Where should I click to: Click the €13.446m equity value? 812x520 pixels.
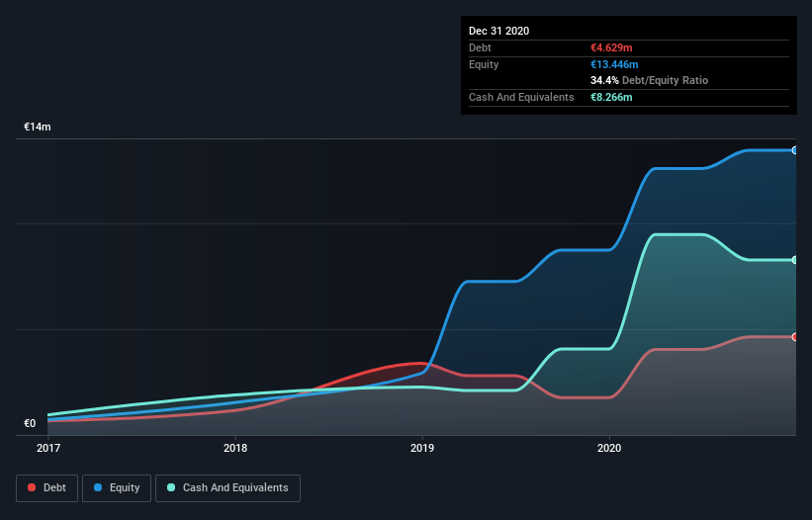point(614,64)
